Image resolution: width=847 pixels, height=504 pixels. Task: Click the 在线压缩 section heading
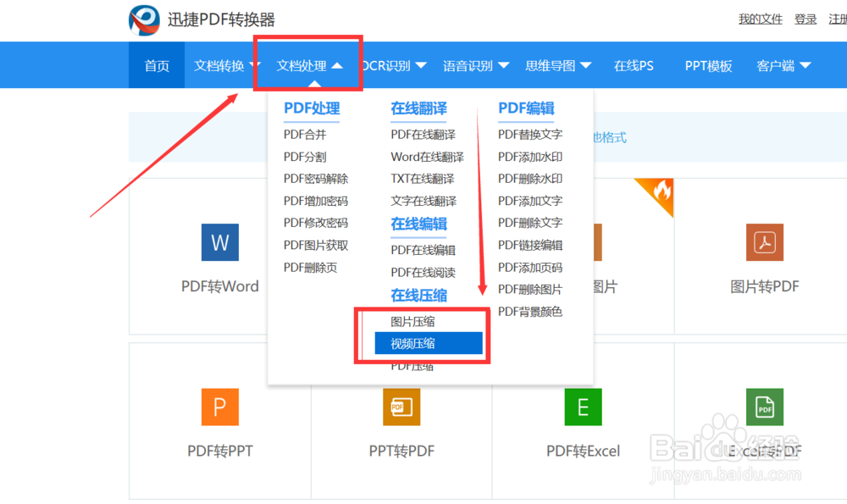coord(418,296)
